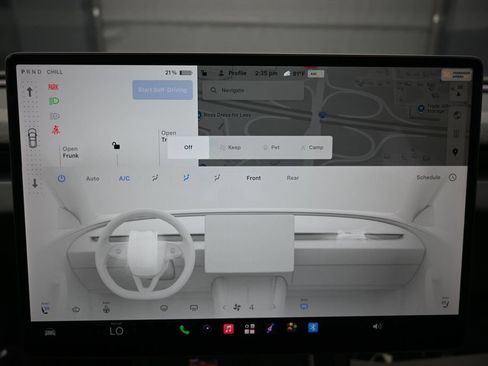
Task: Toggle driver seat heater icon
Action: click(45, 308)
